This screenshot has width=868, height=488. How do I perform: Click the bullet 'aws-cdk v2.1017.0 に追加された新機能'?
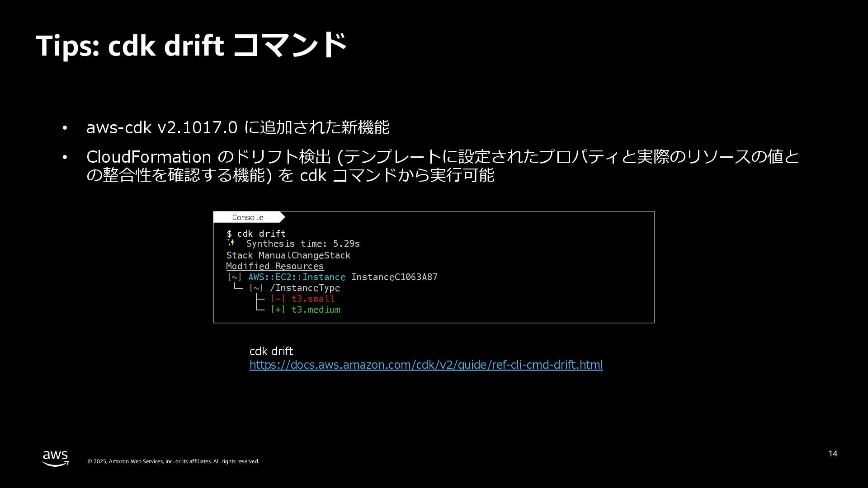[238, 127]
